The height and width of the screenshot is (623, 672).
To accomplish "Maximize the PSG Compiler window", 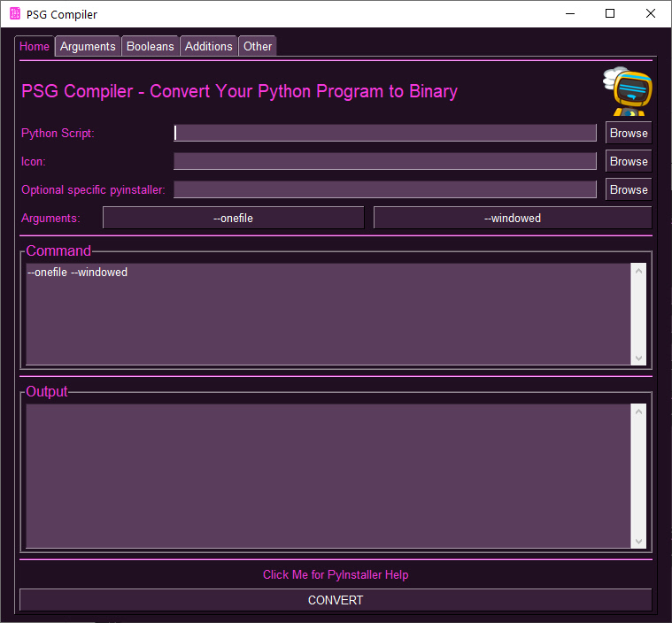I will (610, 13).
